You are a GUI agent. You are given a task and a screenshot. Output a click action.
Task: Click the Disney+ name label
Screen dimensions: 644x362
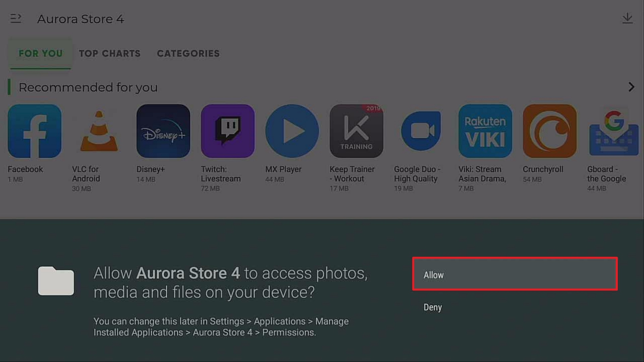click(151, 169)
